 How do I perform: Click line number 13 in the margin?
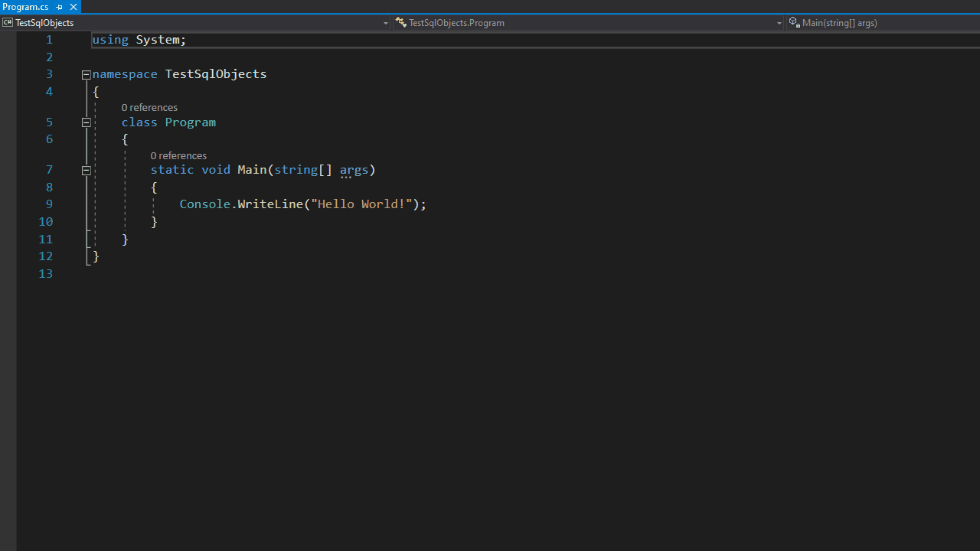coord(46,274)
